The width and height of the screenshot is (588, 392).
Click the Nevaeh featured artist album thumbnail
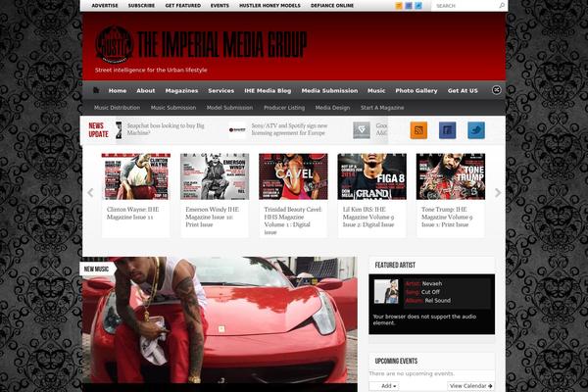click(x=386, y=291)
